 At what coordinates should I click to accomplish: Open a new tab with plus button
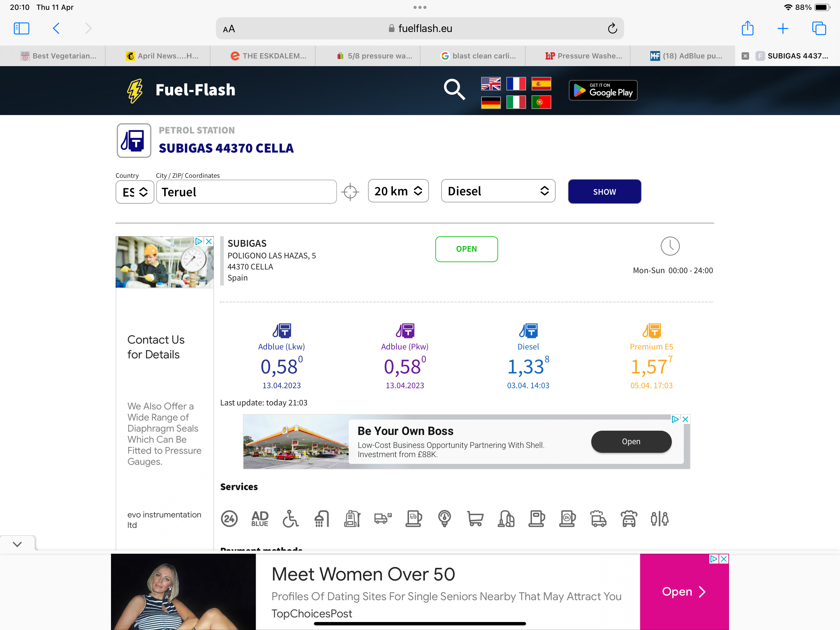pyautogui.click(x=783, y=29)
